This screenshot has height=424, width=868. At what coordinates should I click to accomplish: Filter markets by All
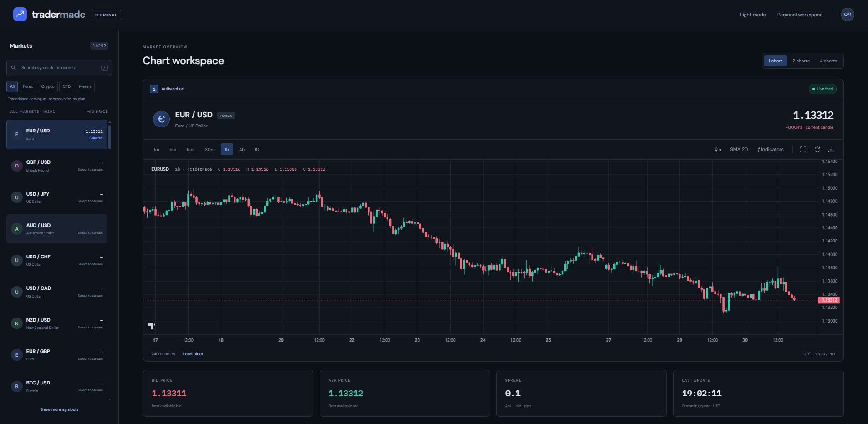point(12,86)
